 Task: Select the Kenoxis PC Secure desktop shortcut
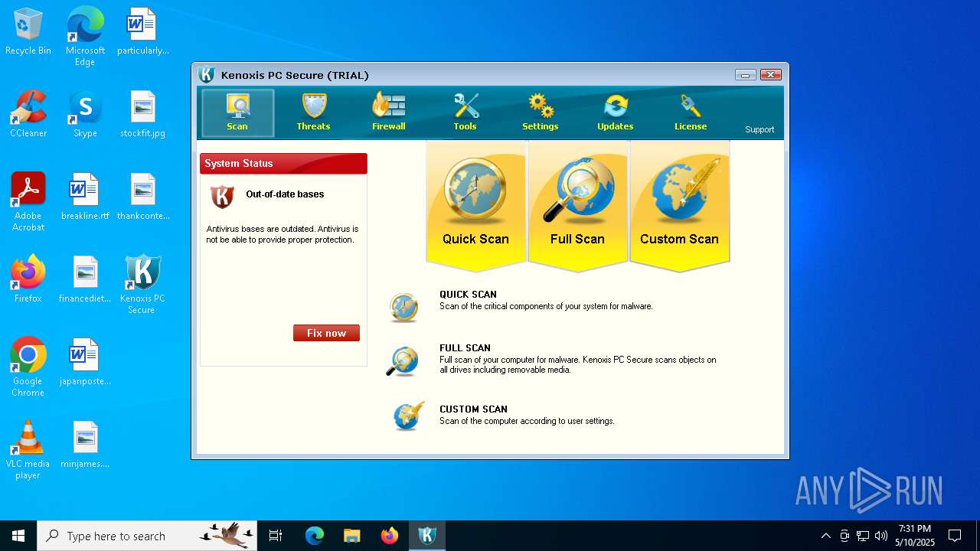click(x=142, y=285)
